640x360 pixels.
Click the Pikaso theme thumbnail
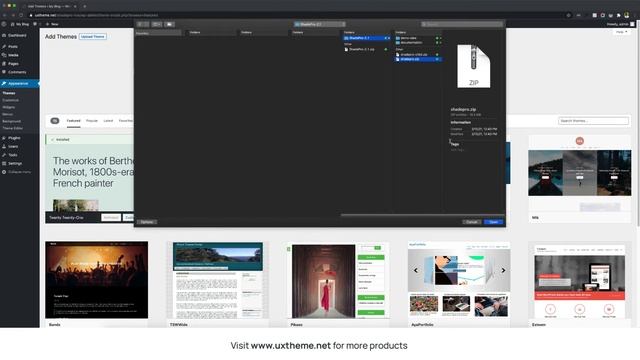click(338, 280)
